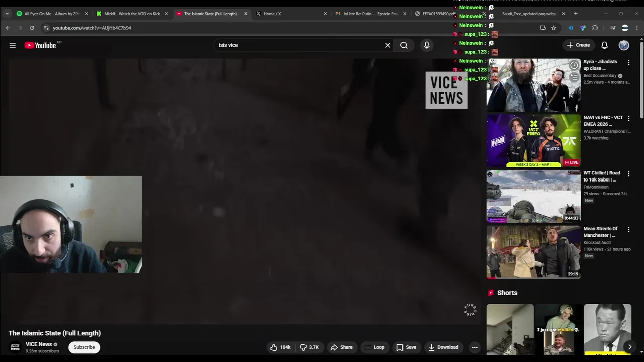Open WT Chillin stream thumbnail

533,196
